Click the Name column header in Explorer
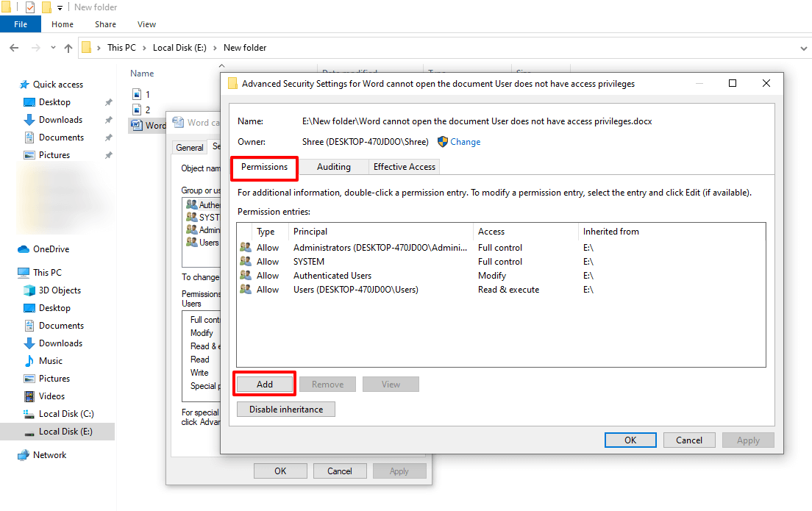 tap(142, 74)
